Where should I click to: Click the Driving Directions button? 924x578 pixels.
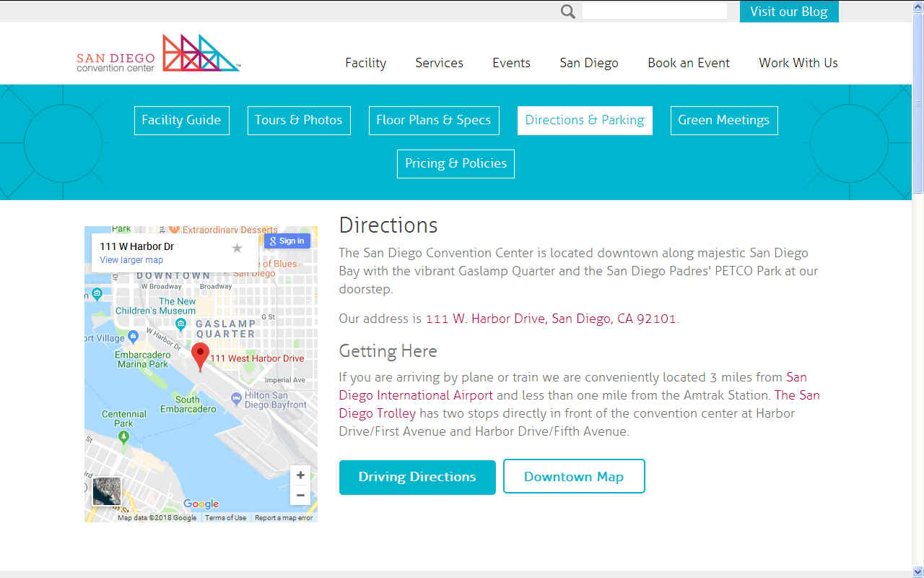pyautogui.click(x=417, y=477)
